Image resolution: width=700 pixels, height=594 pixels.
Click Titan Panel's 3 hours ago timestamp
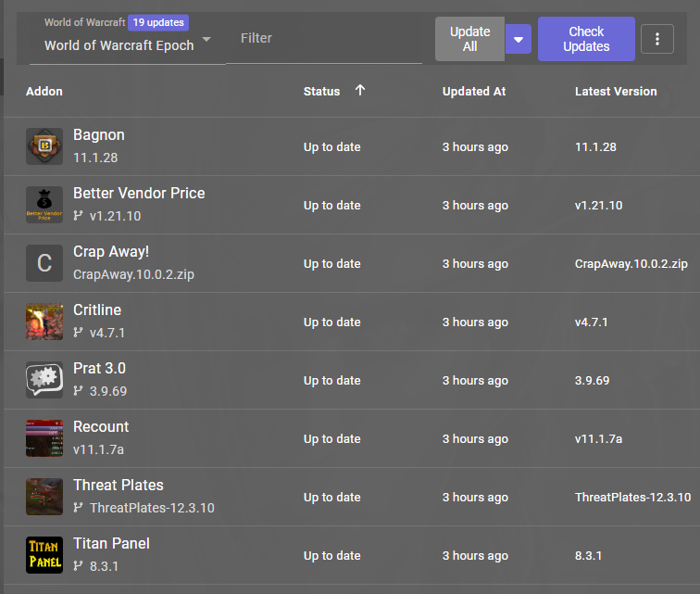(475, 556)
